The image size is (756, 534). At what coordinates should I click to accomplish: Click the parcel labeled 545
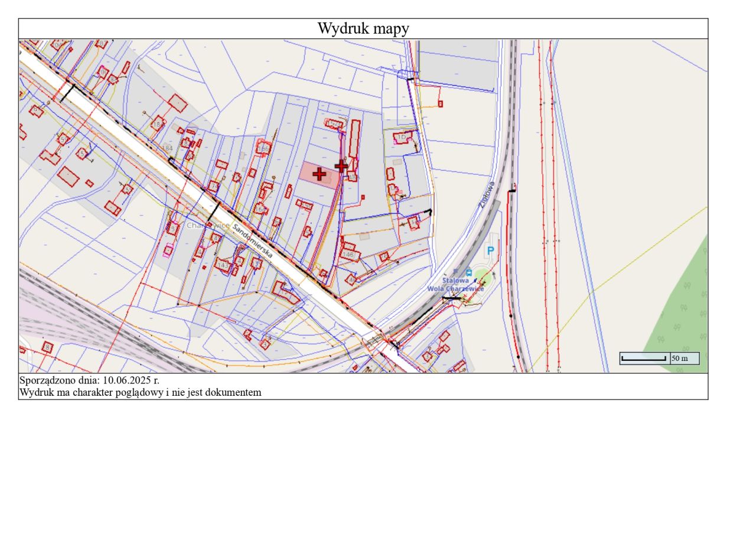pos(335,123)
